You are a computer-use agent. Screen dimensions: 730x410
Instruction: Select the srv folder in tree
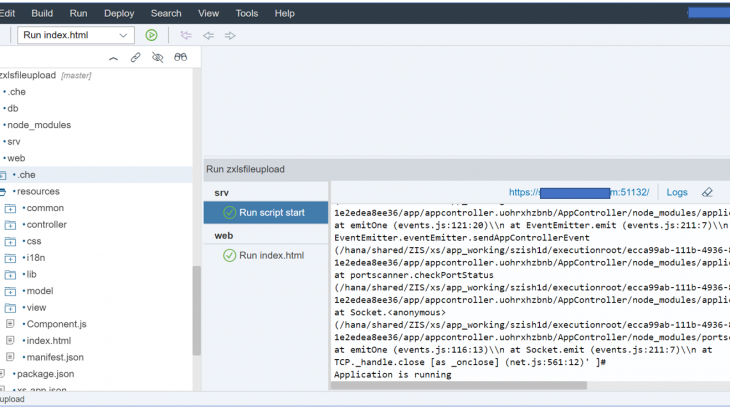[x=14, y=141]
